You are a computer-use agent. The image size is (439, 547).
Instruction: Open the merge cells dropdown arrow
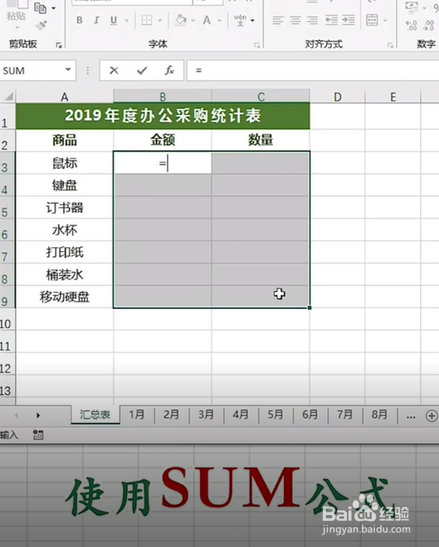coord(385,21)
